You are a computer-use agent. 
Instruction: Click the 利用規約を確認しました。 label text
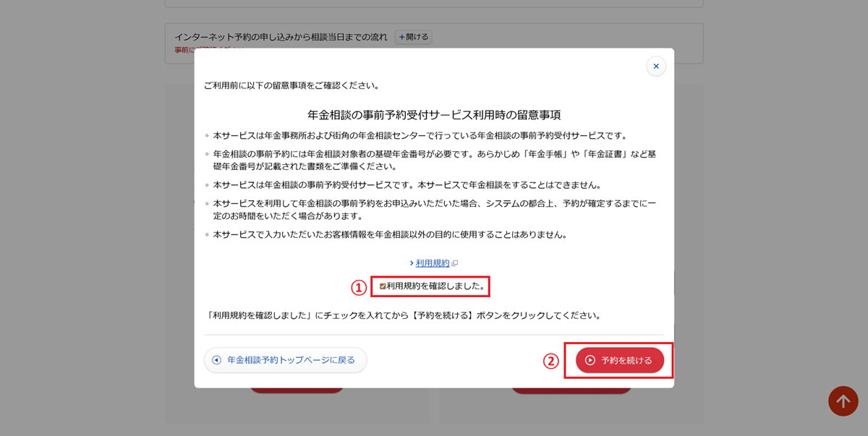(435, 286)
